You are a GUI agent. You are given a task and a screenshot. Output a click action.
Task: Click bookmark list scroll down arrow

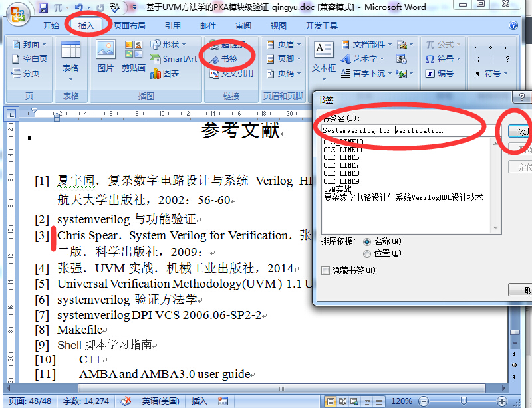[x=495, y=227]
